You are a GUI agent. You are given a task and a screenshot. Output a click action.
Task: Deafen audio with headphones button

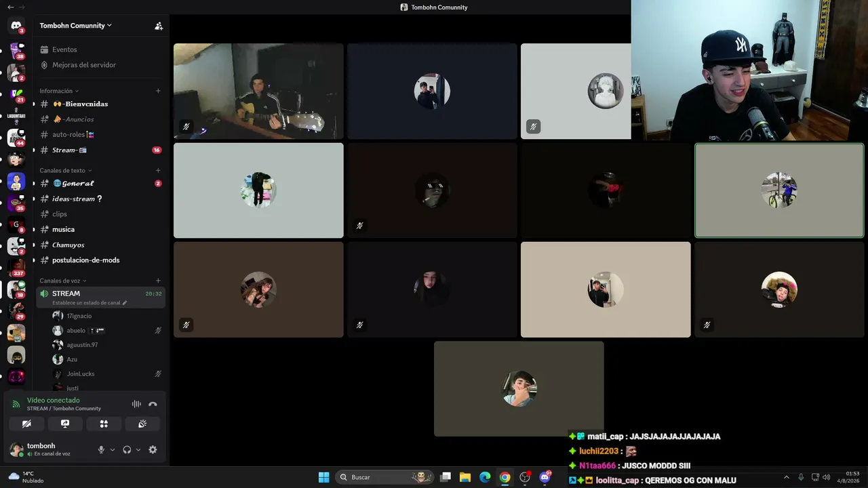click(x=127, y=449)
